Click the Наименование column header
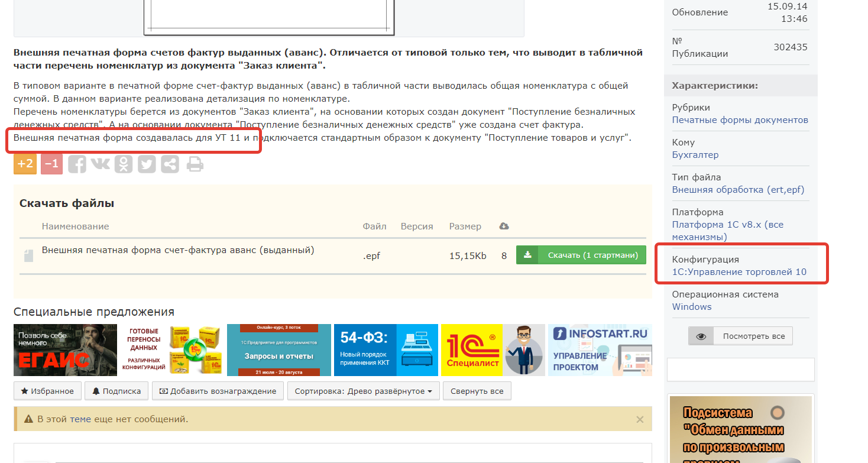Image resolution: width=868 pixels, height=463 pixels. [x=75, y=226]
